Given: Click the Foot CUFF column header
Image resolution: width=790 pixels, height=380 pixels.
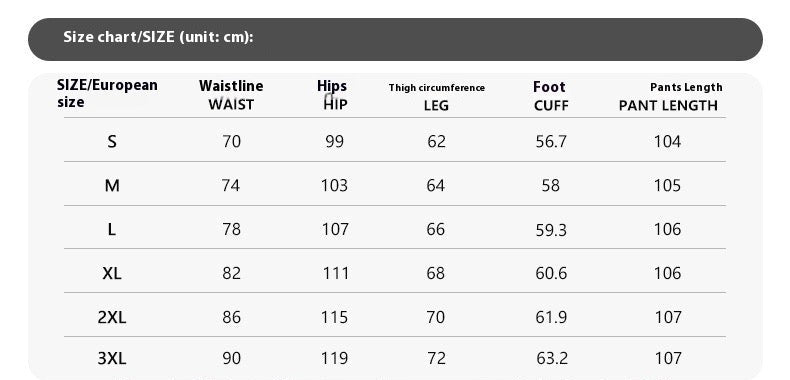Looking at the screenshot, I should point(551,96).
